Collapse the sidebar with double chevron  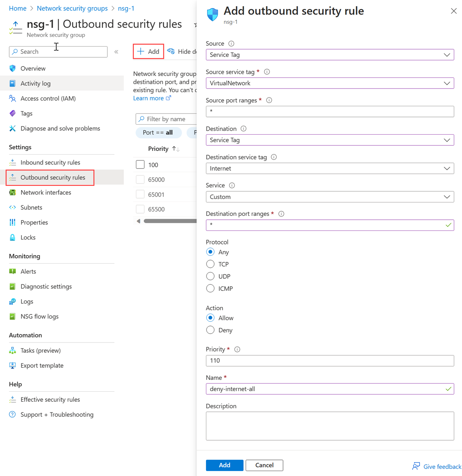point(116,52)
